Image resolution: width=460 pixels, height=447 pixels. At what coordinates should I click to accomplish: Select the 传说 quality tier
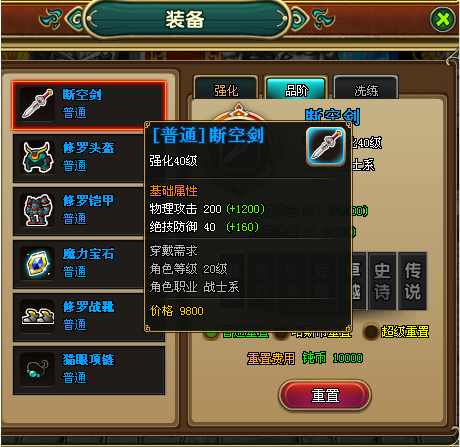point(413,281)
